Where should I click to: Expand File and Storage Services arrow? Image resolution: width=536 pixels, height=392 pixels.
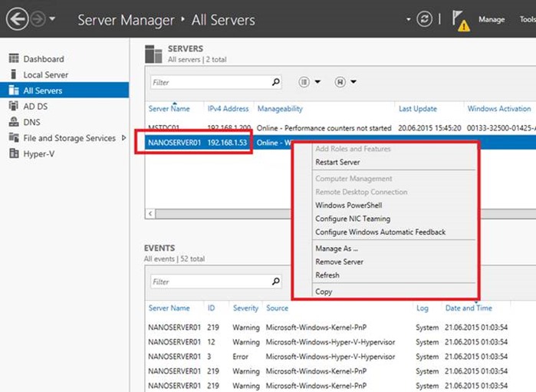tap(123, 138)
